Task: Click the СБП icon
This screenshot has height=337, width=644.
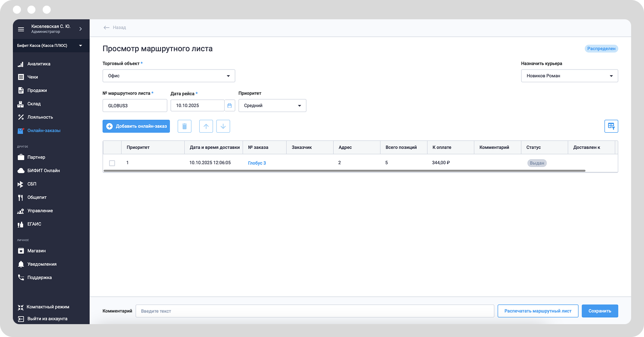Action: click(x=21, y=184)
